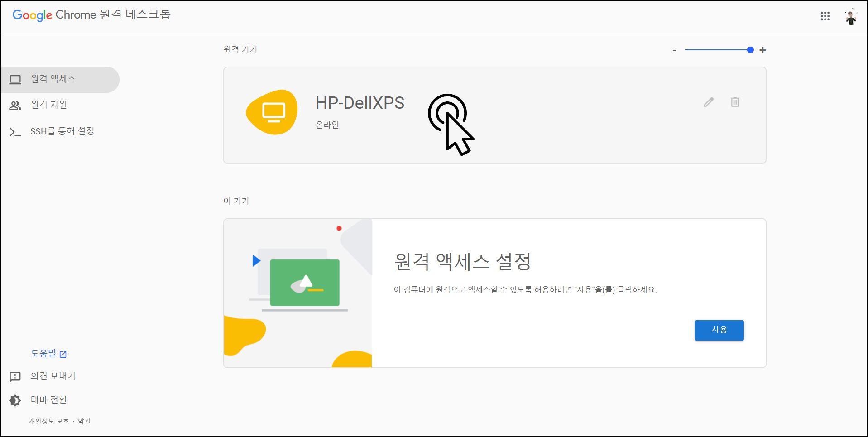Click the pencil icon to rename HP-DellXPS
Screen dimensions: 868x437
[x=709, y=102]
